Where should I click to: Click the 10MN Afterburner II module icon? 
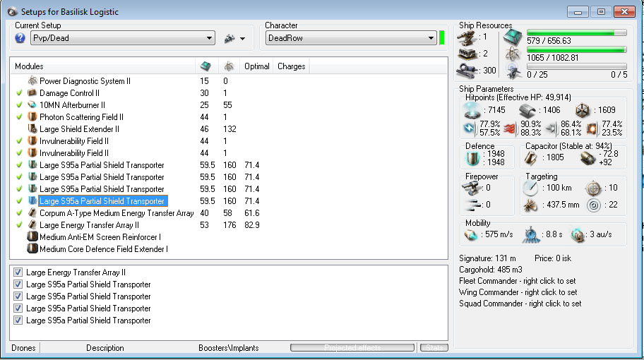pyautogui.click(x=32, y=104)
